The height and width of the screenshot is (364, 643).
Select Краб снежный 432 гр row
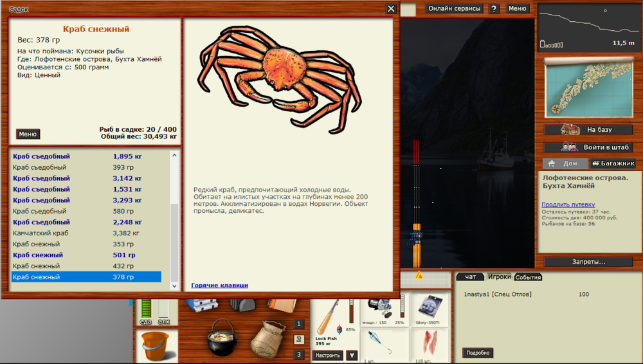[x=86, y=266]
